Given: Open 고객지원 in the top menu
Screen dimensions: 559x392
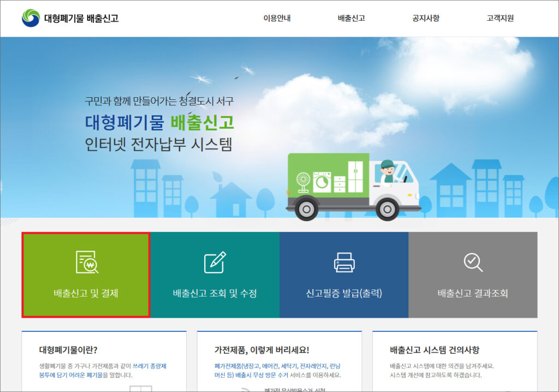Looking at the screenshot, I should pos(500,18).
